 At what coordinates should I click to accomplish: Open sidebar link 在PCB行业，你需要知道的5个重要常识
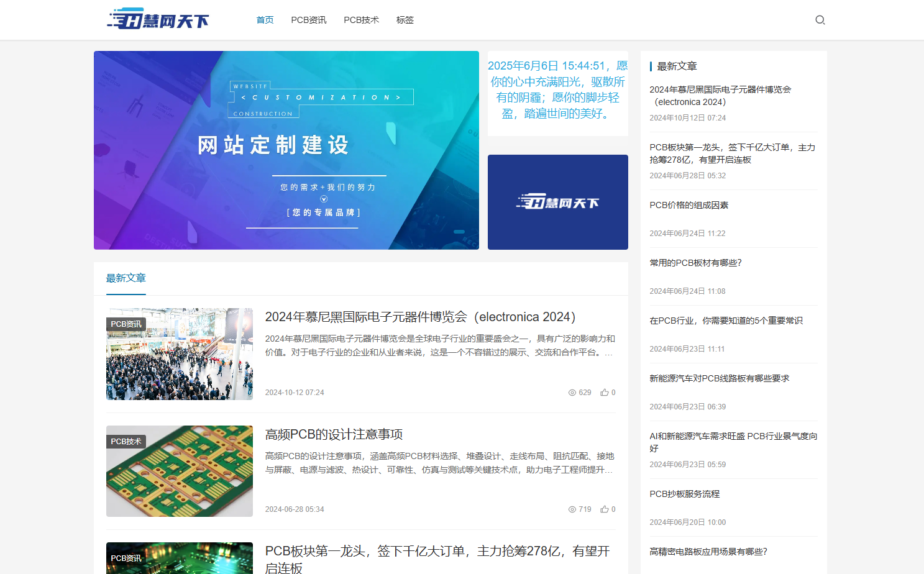[x=726, y=321]
